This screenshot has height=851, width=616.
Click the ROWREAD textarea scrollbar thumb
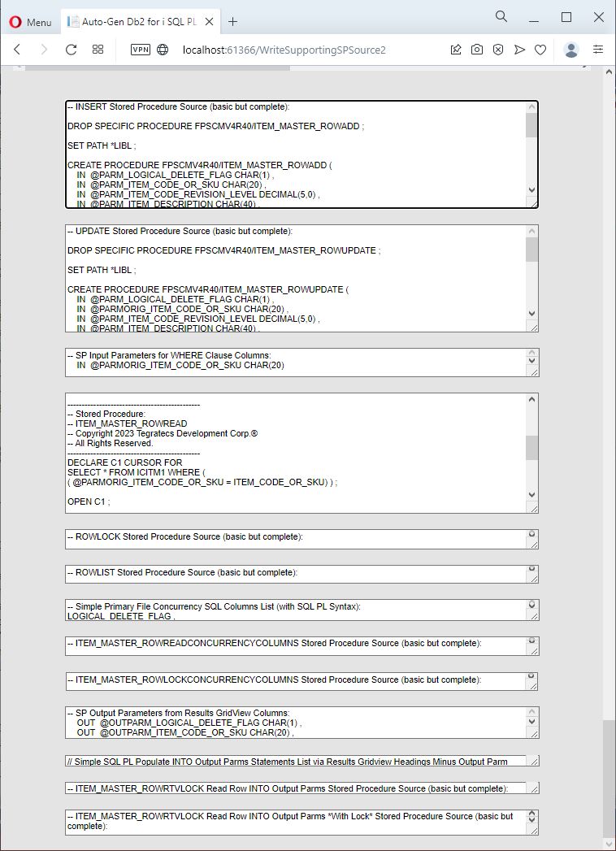(x=531, y=448)
